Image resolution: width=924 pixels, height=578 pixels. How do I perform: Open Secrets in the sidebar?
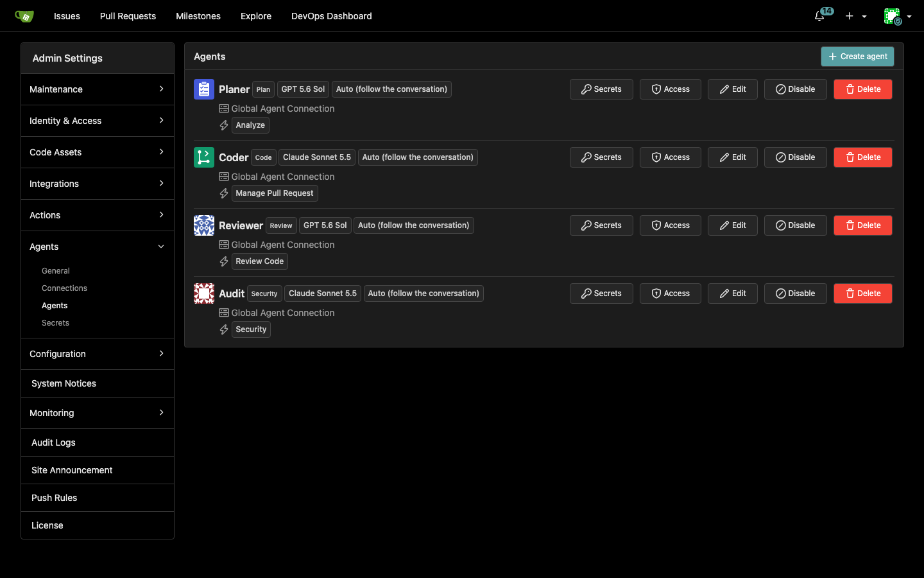pos(55,323)
